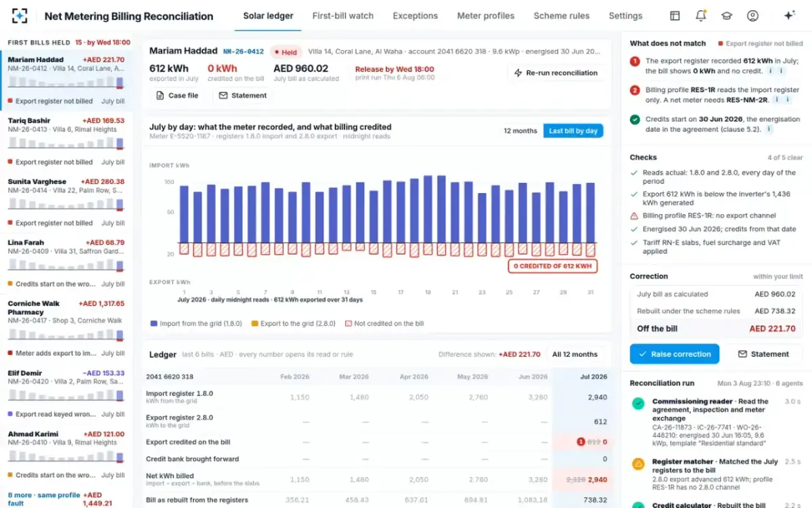The image size is (812, 508).
Task: Click the Credit calculator status icon
Action: (637, 505)
